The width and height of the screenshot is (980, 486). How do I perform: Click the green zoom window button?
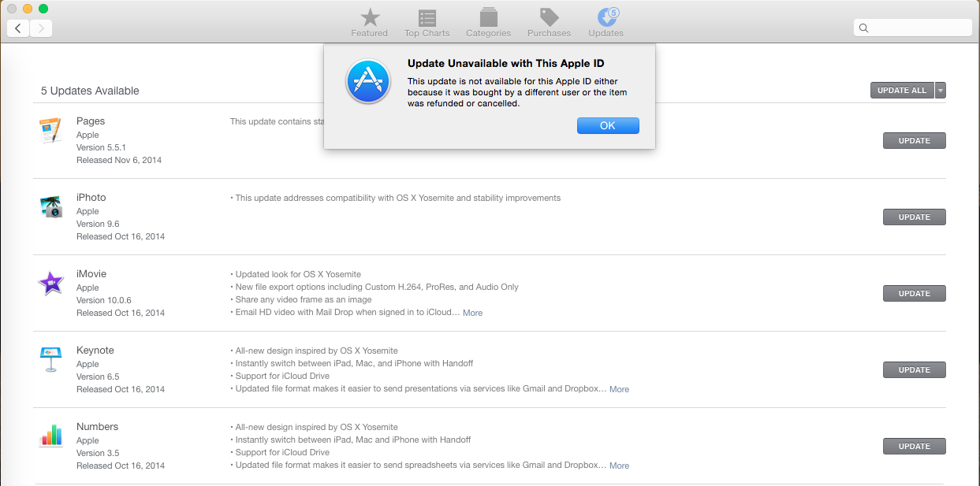pyautogui.click(x=43, y=9)
